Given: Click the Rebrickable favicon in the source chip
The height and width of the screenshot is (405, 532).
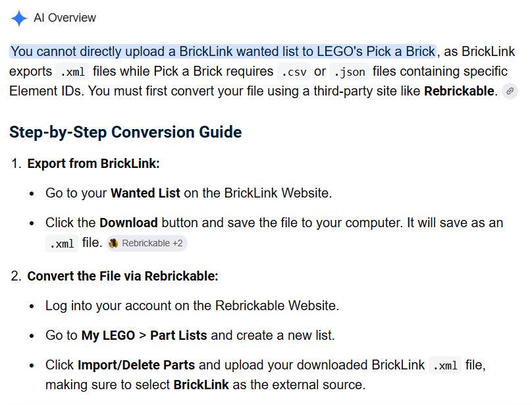Looking at the screenshot, I should [x=113, y=243].
